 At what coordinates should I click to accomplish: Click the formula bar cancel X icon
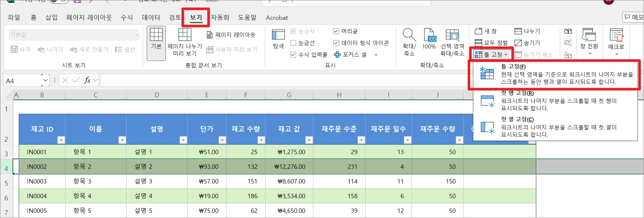click(65, 80)
